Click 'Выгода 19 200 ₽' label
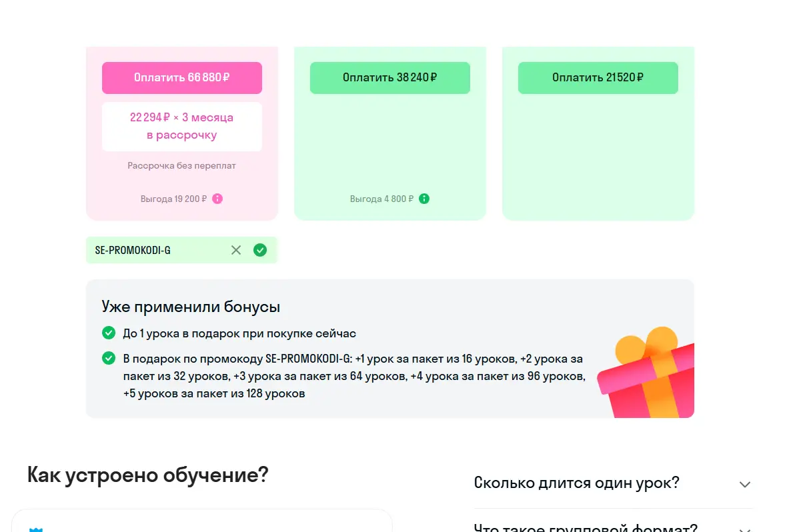Viewport: 797px width, 532px height. pyautogui.click(x=174, y=199)
